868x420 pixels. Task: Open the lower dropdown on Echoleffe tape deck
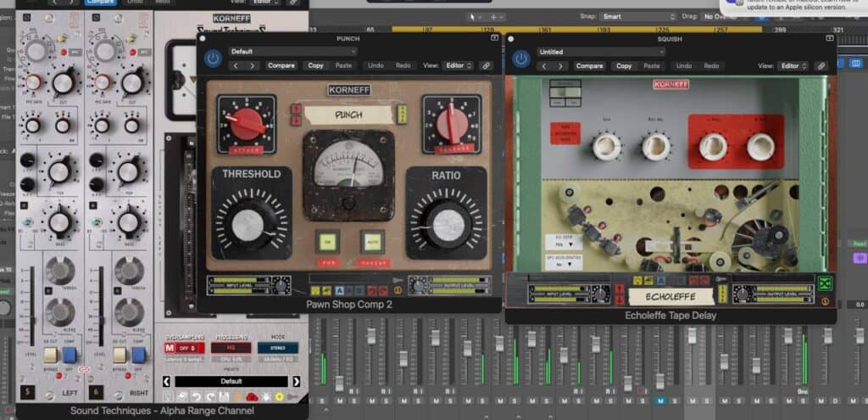point(564,263)
